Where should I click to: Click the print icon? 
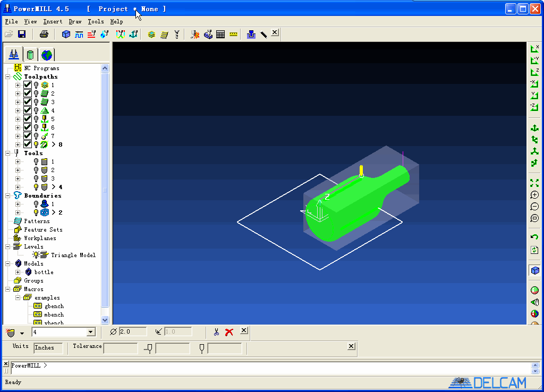point(44,34)
